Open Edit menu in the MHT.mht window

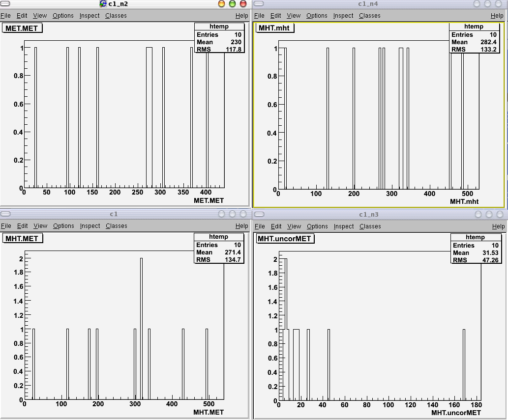[276, 16]
